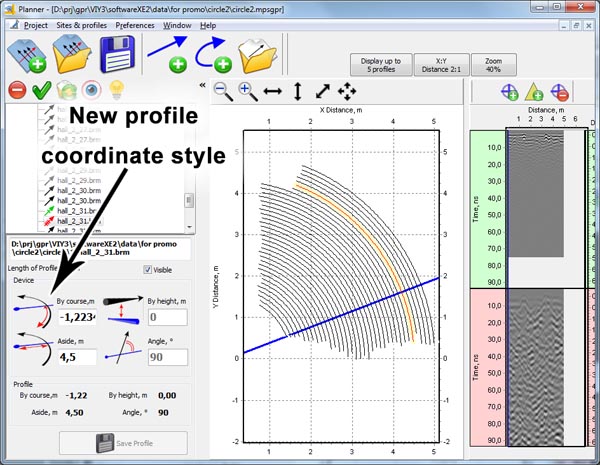Viewport: 600px width, 465px height.
Task: Click the By height antenna illustration icon
Action: 123,310
